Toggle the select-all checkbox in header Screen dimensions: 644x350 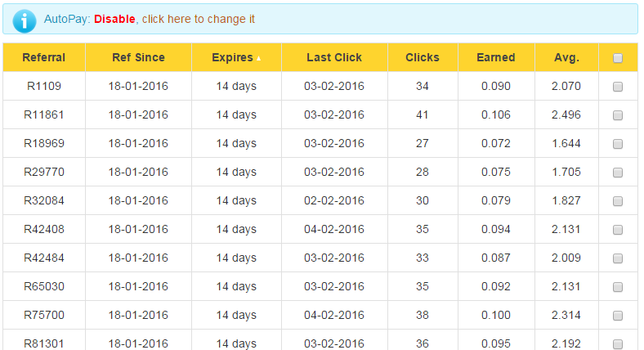point(618,58)
